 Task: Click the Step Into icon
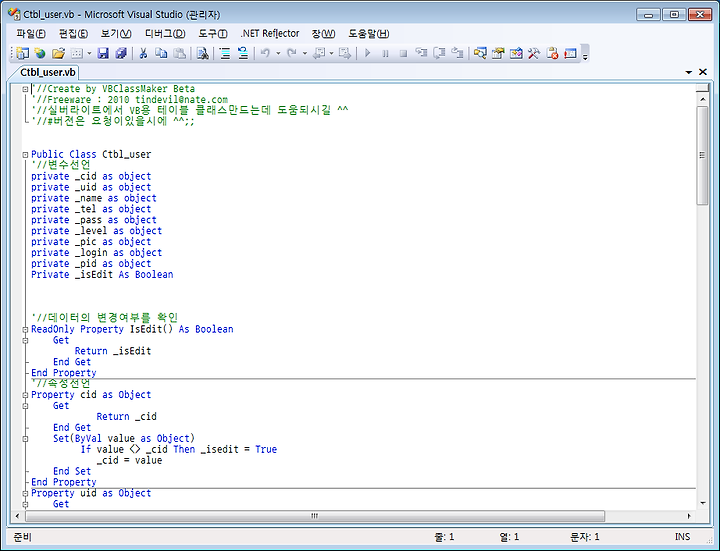421,53
